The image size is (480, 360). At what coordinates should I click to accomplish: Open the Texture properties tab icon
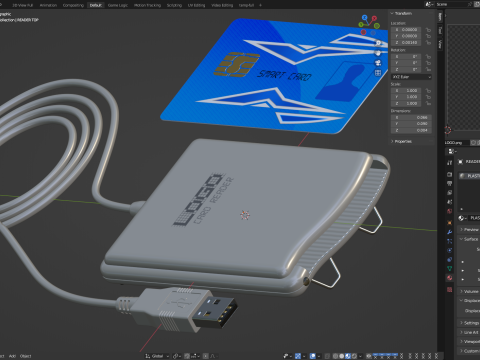tap(450, 289)
